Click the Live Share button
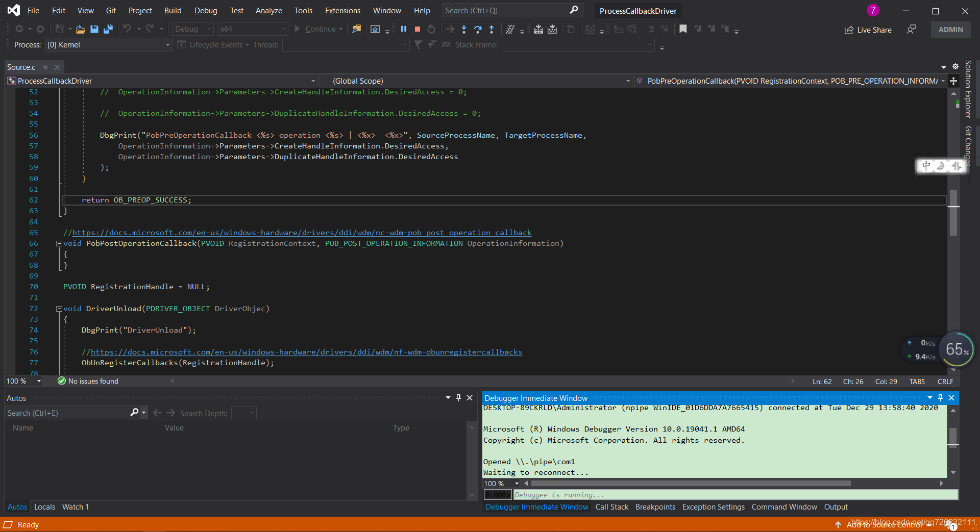The height and width of the screenshot is (532, 980). coord(868,30)
